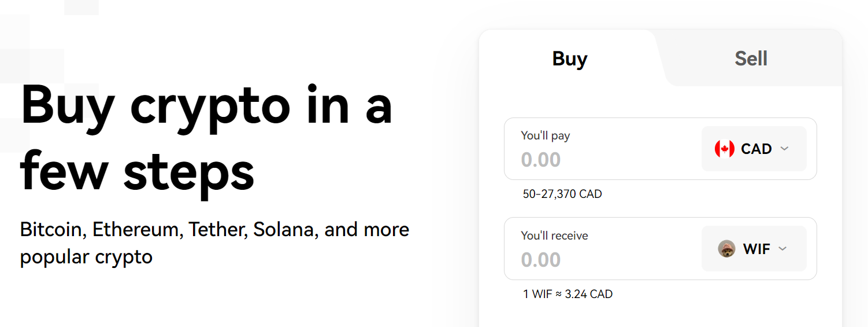Click the 50–27,370 CAD limit text
The height and width of the screenshot is (327, 868).
coord(562,194)
